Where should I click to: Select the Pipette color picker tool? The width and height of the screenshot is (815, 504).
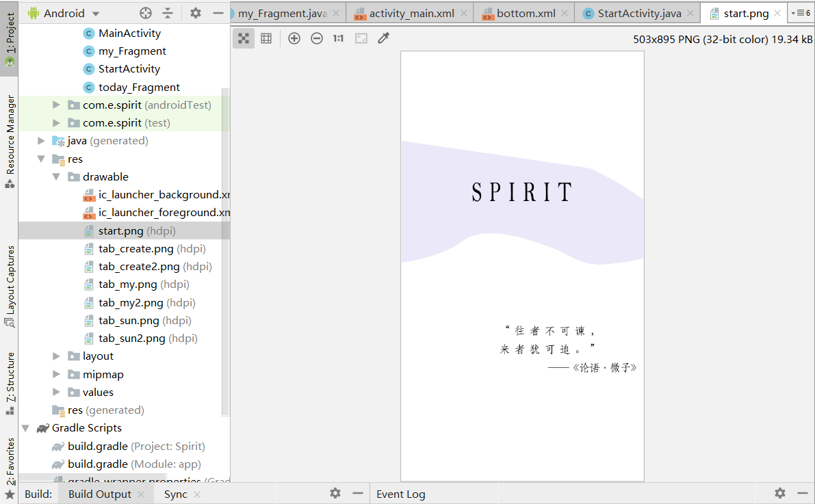(x=383, y=38)
